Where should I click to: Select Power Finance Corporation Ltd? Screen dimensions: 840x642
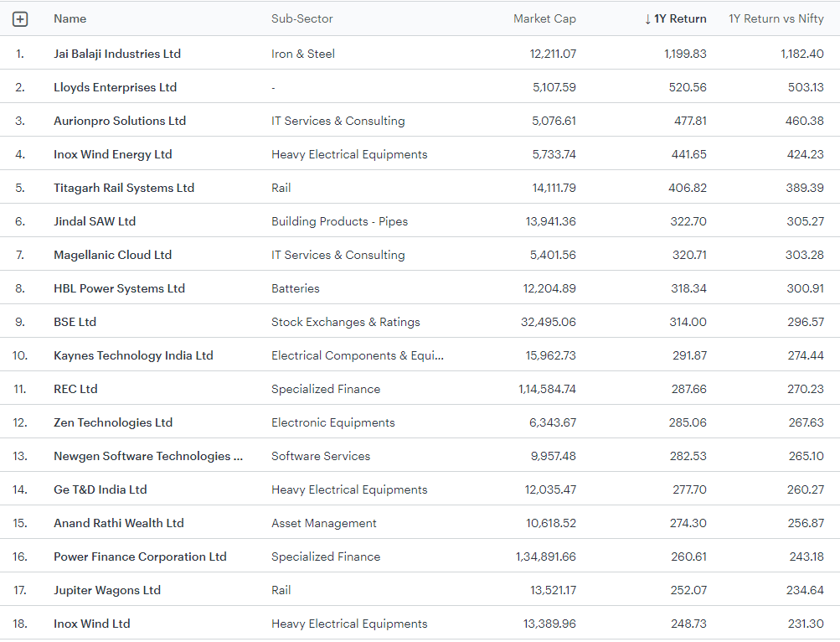pyautogui.click(x=140, y=557)
